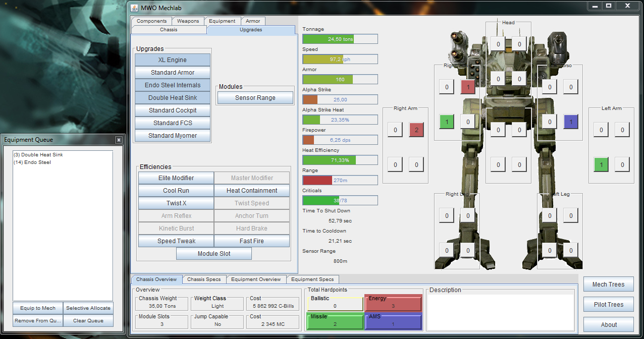Enable the Heat Containment efficiency
The width and height of the screenshot is (644, 339).
tap(252, 191)
